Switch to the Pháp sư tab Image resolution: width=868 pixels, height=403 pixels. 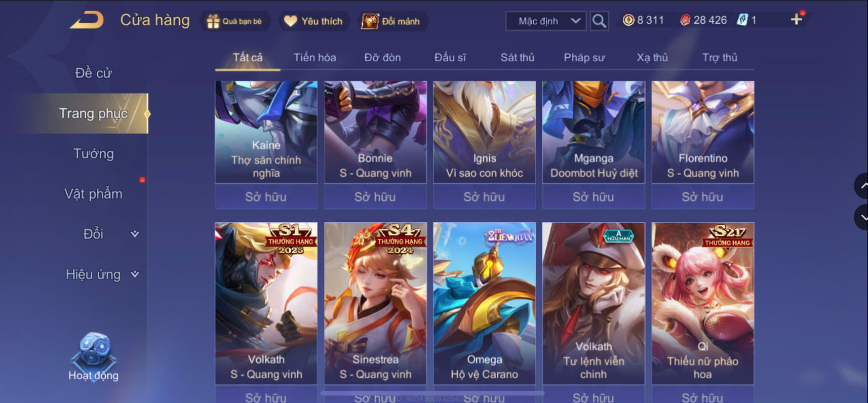(x=584, y=57)
